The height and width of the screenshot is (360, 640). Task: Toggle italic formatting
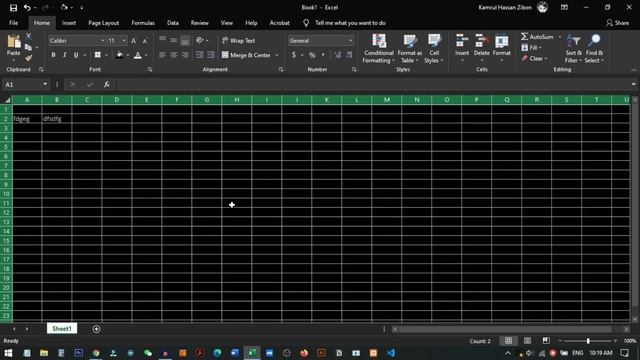click(64, 55)
